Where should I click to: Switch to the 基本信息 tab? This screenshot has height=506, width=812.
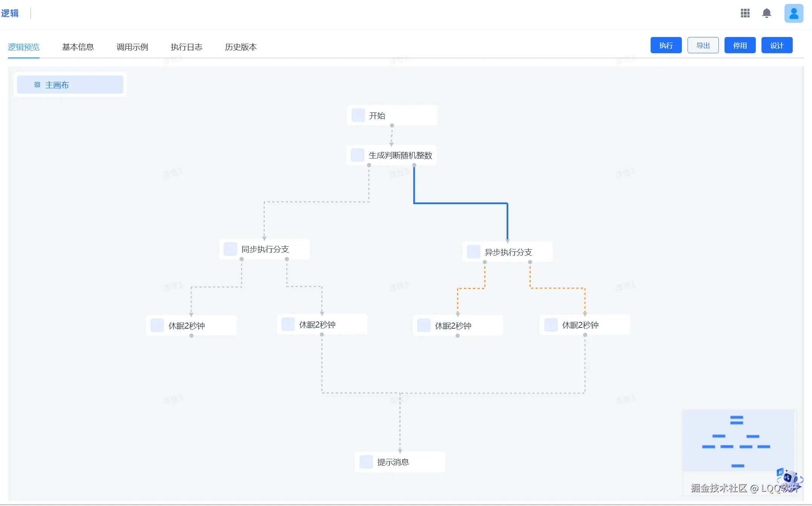[x=78, y=47]
